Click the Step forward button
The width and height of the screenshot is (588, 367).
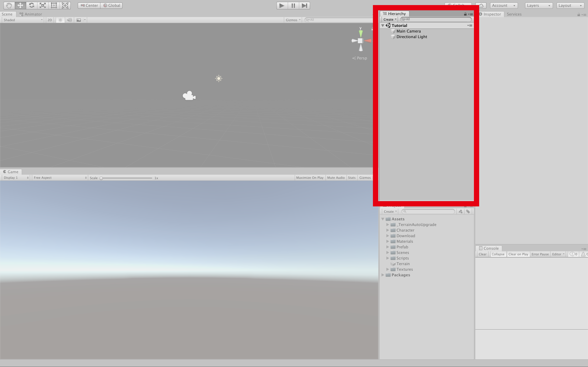[x=304, y=5]
